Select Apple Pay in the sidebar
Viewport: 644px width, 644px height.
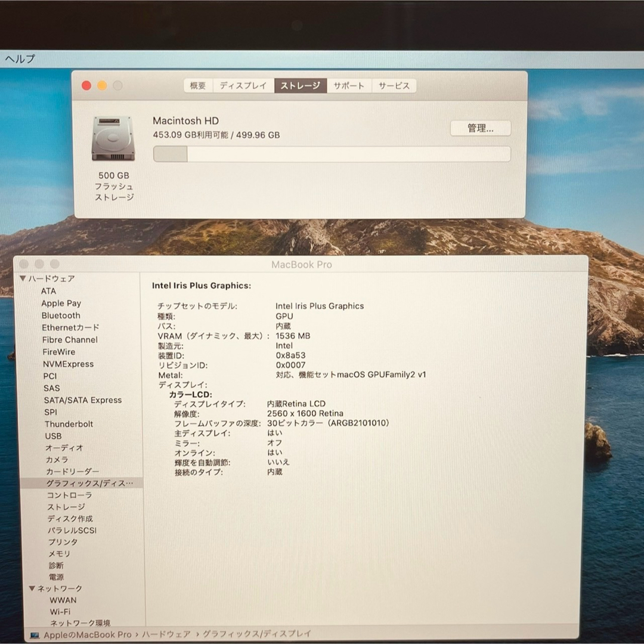point(61,304)
